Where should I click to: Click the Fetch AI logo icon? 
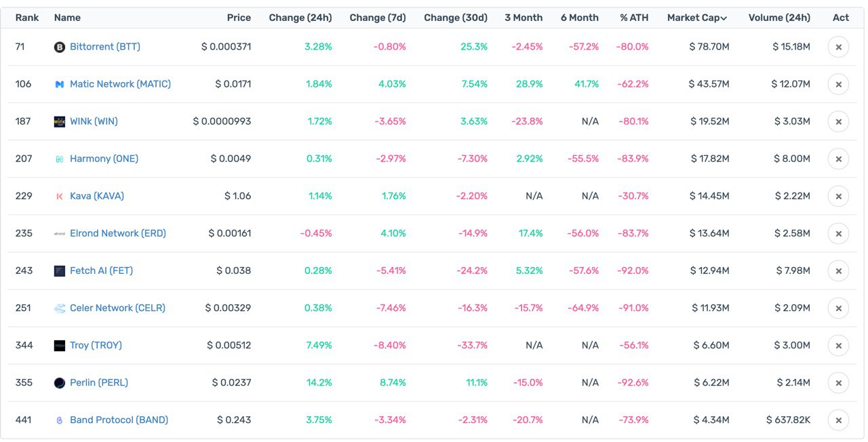tap(60, 270)
